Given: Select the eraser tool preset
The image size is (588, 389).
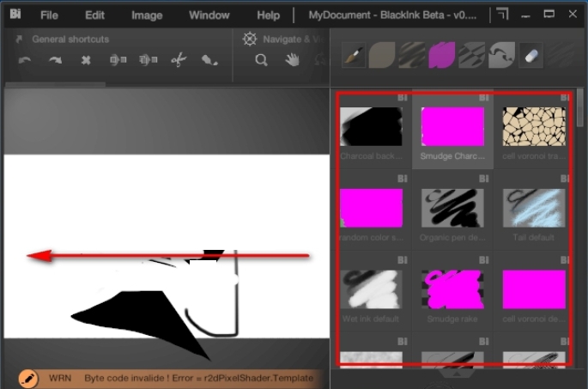Looking at the screenshot, I should tap(531, 56).
